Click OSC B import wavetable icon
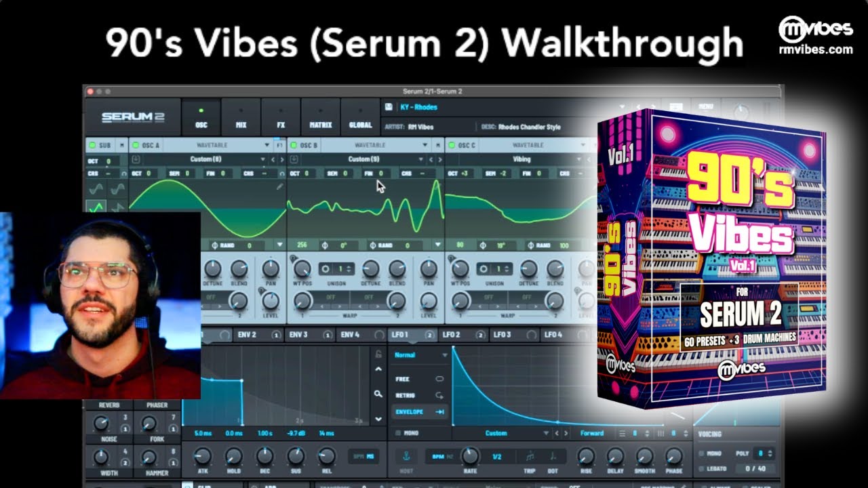 [295, 159]
